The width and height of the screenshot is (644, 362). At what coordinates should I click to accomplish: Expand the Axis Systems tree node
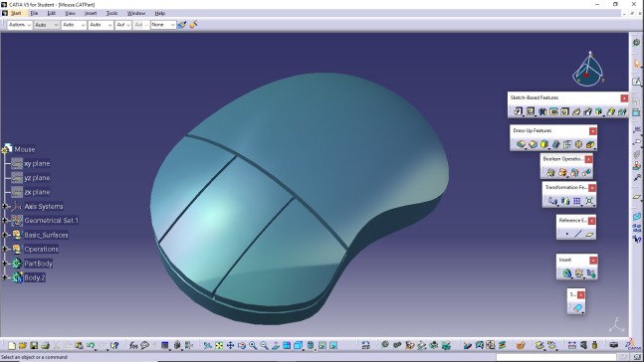pyautogui.click(x=5, y=207)
